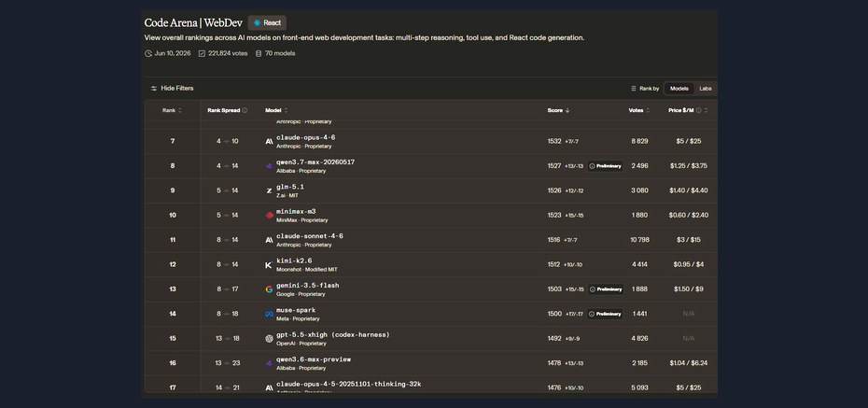Click Rank Spread info icon
Screen dimensions: 868x408
(x=245, y=110)
